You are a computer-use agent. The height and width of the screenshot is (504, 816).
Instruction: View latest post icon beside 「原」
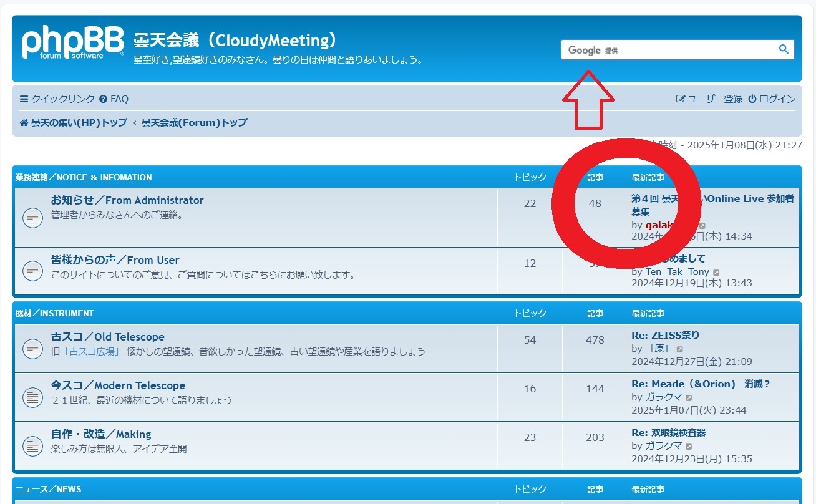(x=679, y=349)
